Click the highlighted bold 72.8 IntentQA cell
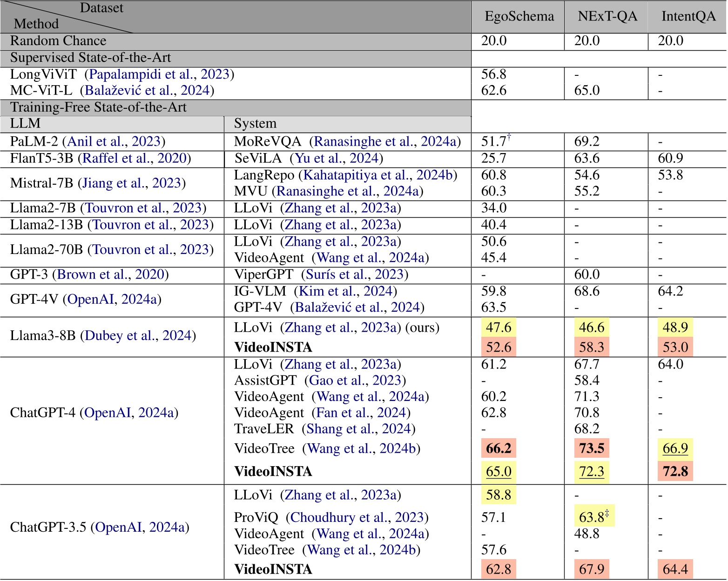 click(675, 472)
